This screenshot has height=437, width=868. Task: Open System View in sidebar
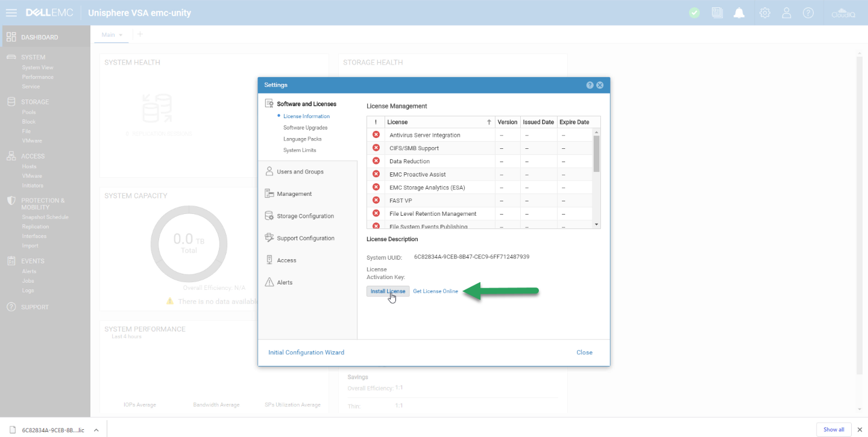pyautogui.click(x=37, y=68)
